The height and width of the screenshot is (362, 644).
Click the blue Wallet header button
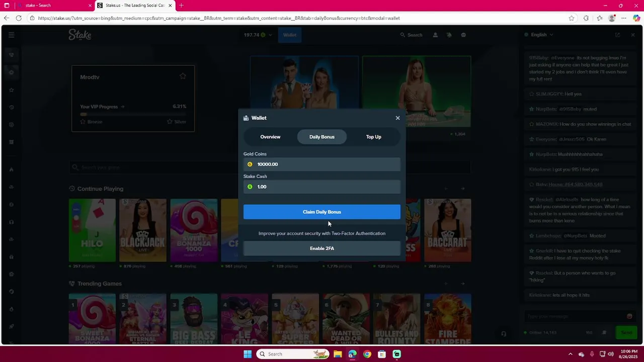[x=290, y=35]
